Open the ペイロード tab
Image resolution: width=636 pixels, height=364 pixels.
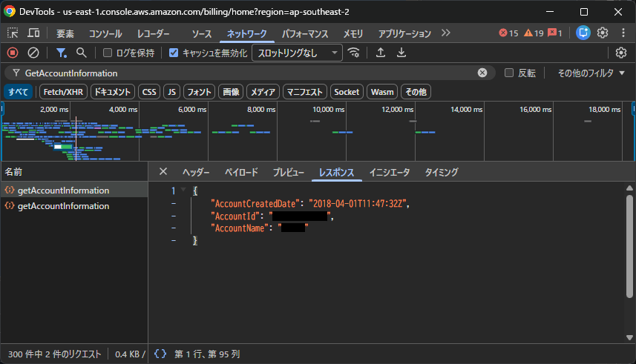tap(241, 172)
